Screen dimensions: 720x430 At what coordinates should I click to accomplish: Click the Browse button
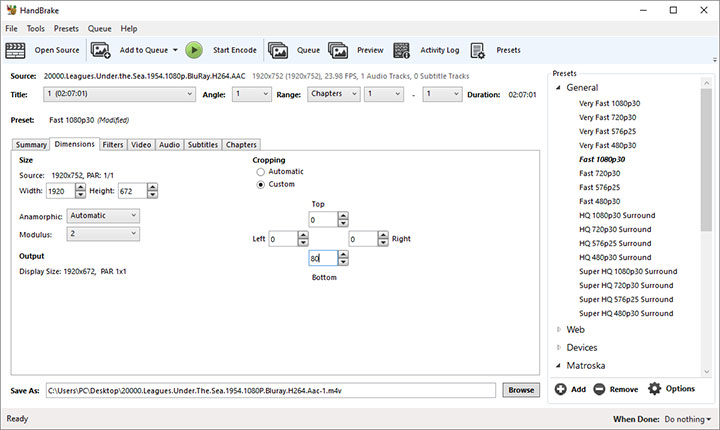521,390
